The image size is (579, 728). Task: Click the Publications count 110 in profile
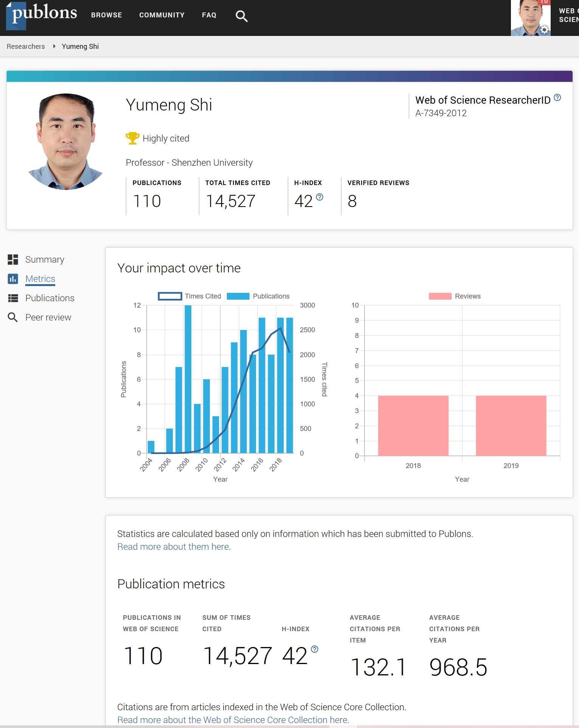tap(147, 201)
